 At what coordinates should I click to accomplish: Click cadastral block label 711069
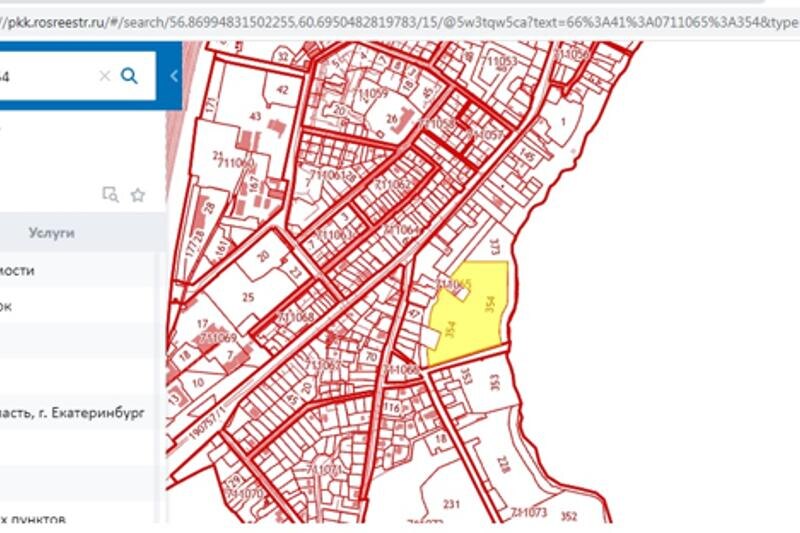218,337
